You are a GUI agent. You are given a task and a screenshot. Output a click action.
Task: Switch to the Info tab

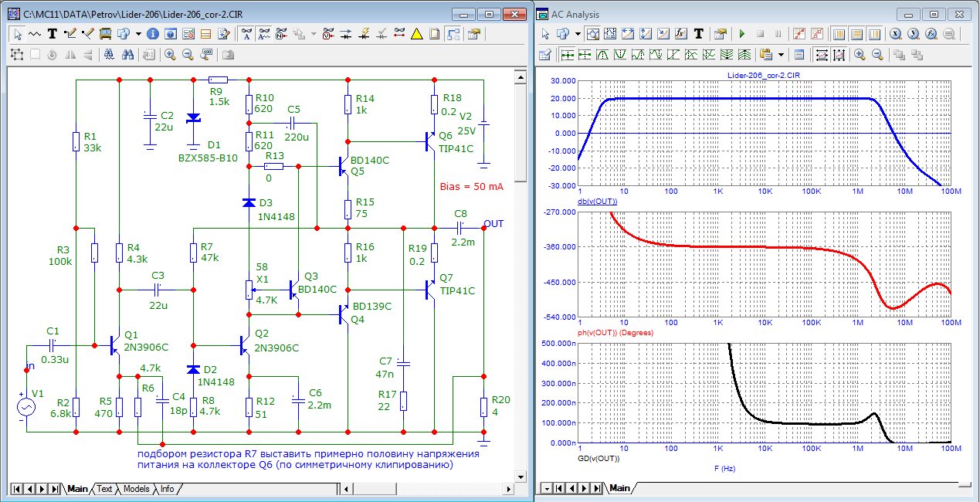pyautogui.click(x=166, y=489)
